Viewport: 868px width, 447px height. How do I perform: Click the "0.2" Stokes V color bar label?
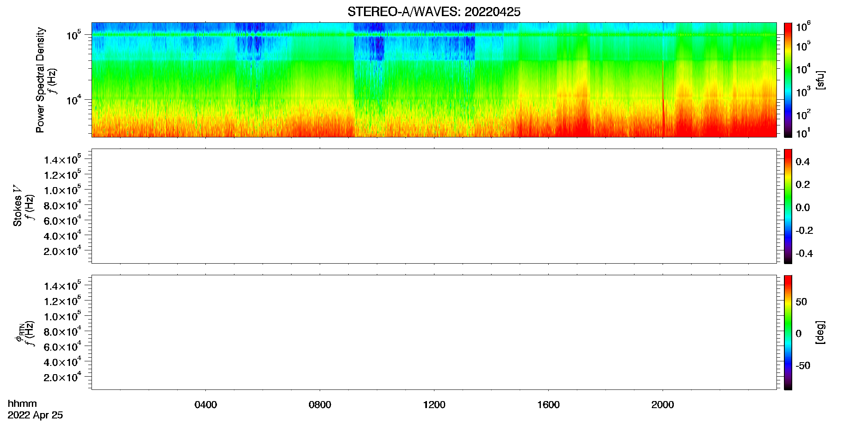tap(803, 185)
